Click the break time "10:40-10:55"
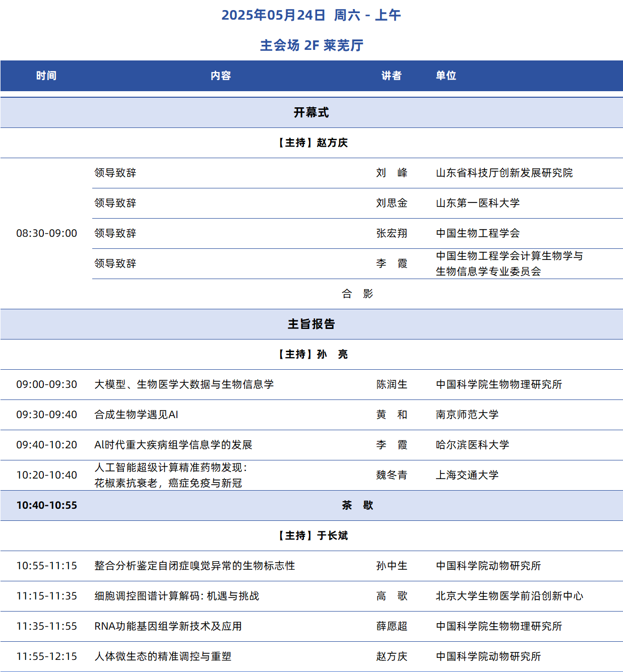 tap(47, 505)
